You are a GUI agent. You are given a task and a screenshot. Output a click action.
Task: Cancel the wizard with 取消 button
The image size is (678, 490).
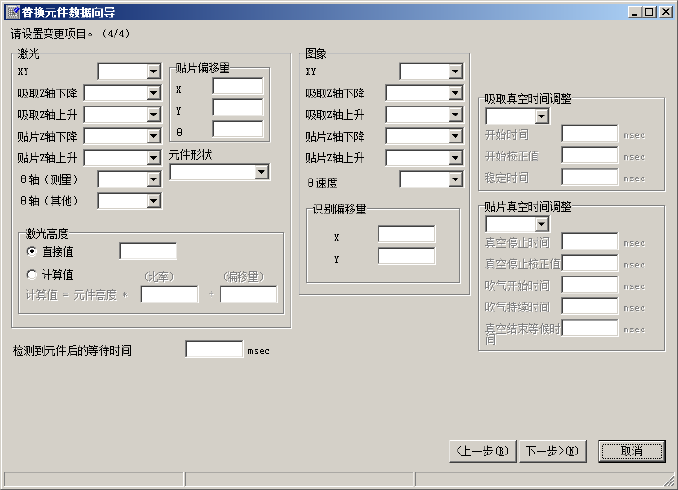pos(632,451)
